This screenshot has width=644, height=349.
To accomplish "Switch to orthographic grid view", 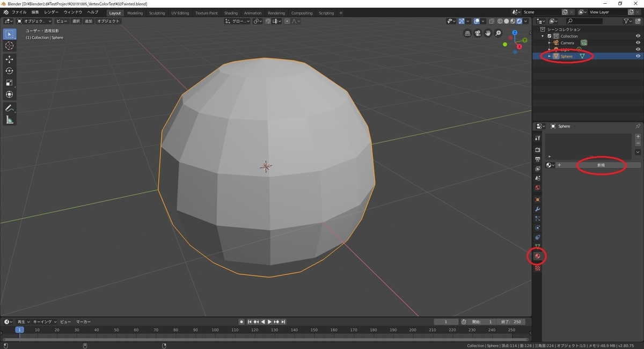I will 467,33.
